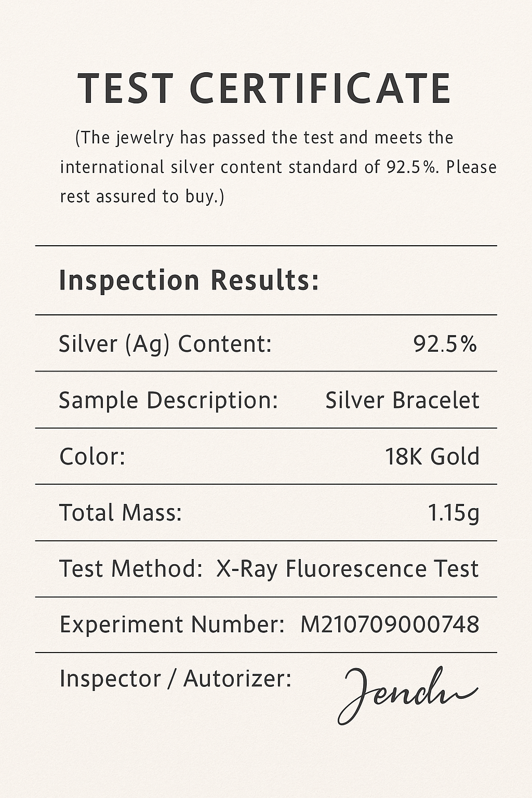The image size is (532, 798).
Task: Click the Color field label
Action: coord(92,457)
